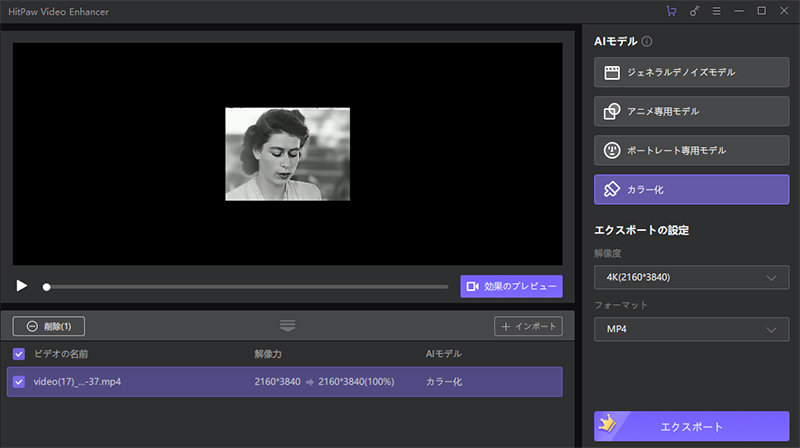This screenshot has width=800, height=448.
Task: Select the アニメ専用モデル option
Action: (x=691, y=111)
